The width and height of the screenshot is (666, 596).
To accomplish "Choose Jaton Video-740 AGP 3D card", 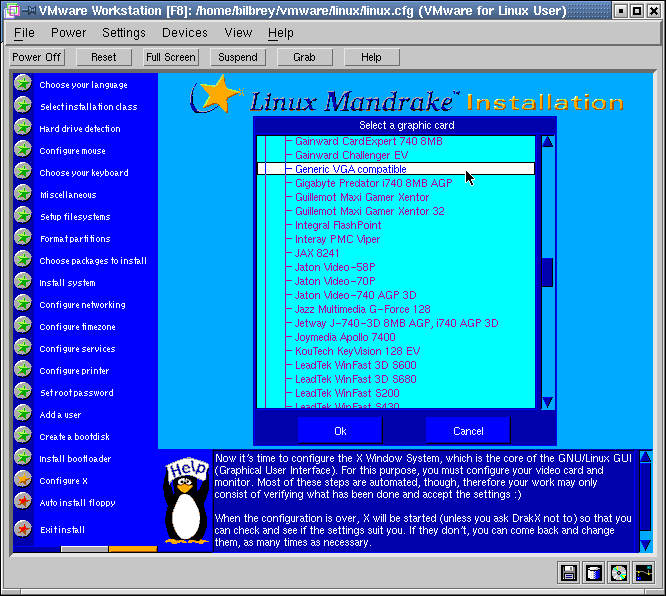I will (355, 295).
